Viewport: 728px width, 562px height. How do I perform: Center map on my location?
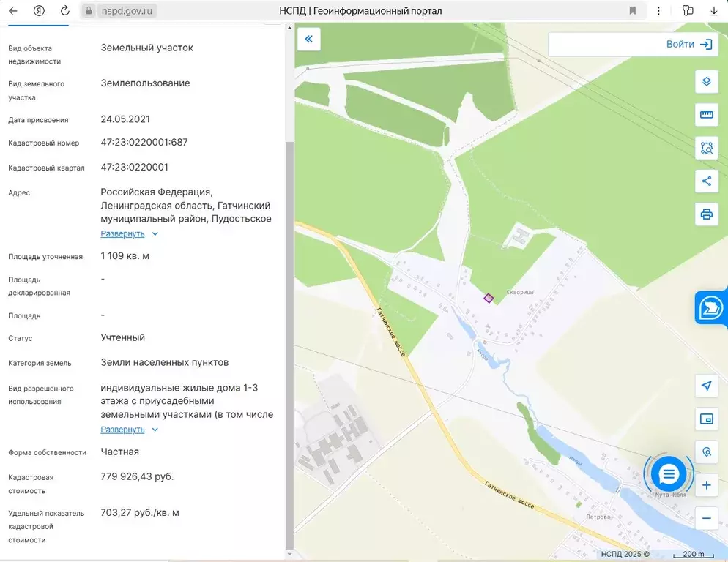tap(706, 386)
